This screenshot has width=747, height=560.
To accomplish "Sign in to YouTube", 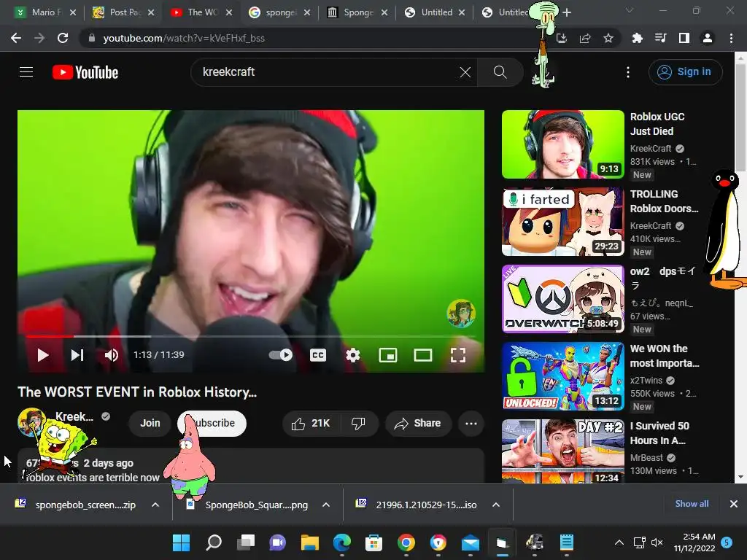I will coord(685,72).
